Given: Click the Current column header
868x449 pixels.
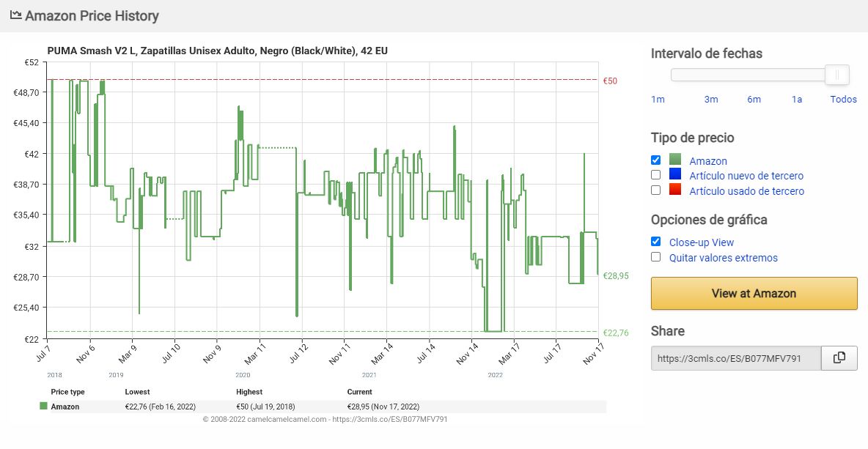Looking at the screenshot, I should [360, 392].
